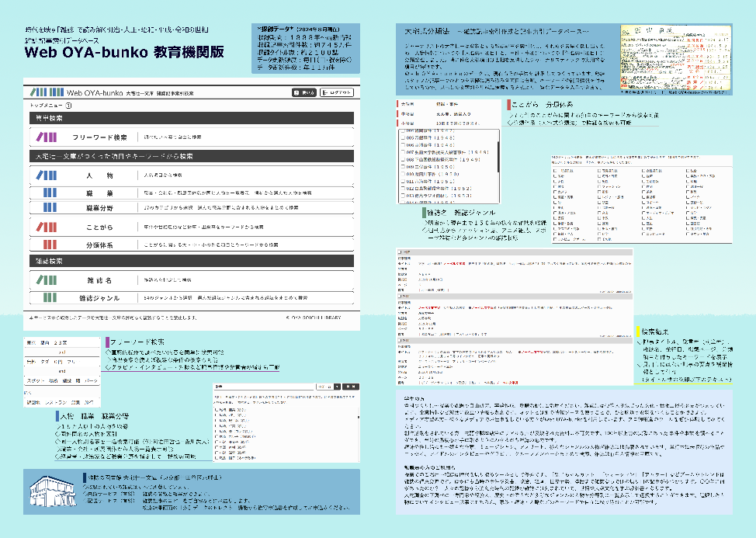Click the blue books icon beside 職業
Viewport: 756px width, 538px height.
(x=50, y=193)
